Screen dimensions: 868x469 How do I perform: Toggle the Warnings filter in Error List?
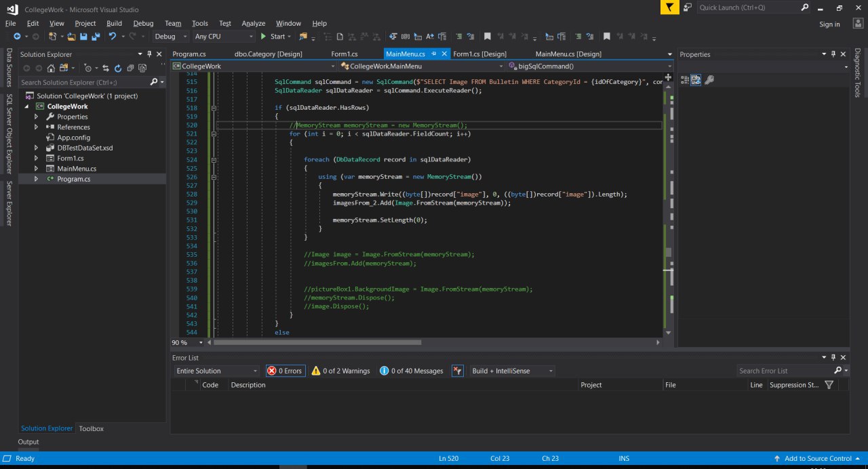(x=340, y=371)
